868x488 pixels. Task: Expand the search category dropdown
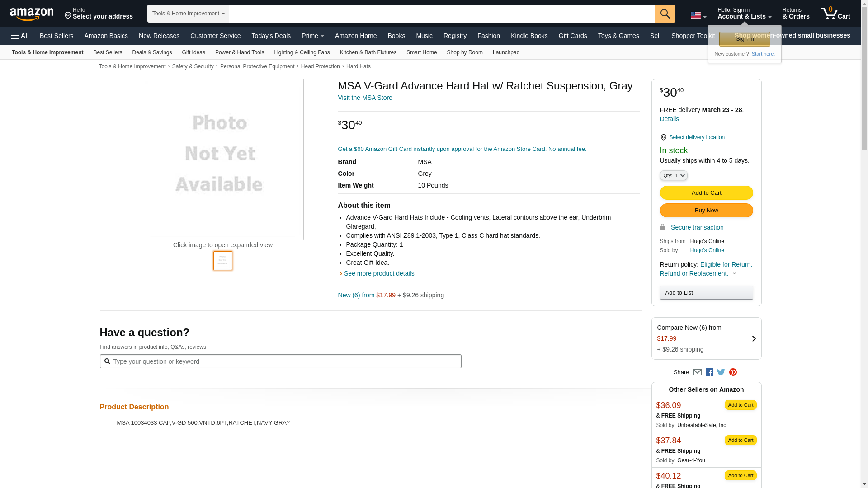click(188, 14)
